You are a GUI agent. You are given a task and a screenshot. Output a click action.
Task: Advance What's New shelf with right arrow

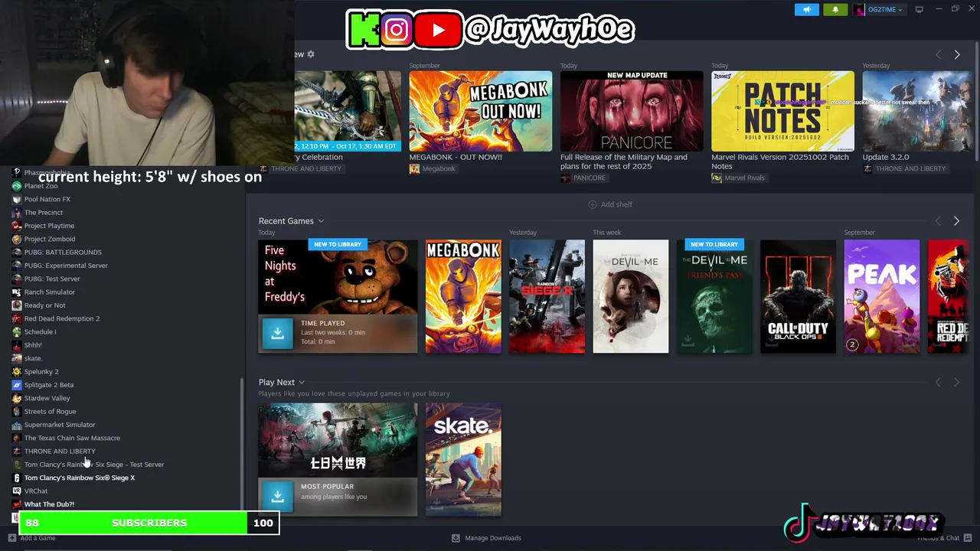[x=956, y=55]
